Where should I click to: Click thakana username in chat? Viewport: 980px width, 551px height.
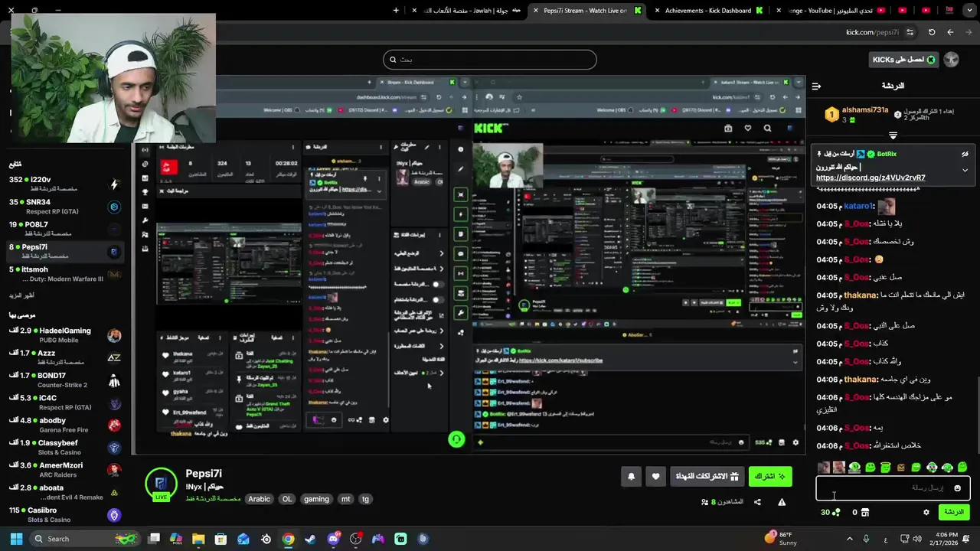(x=861, y=295)
